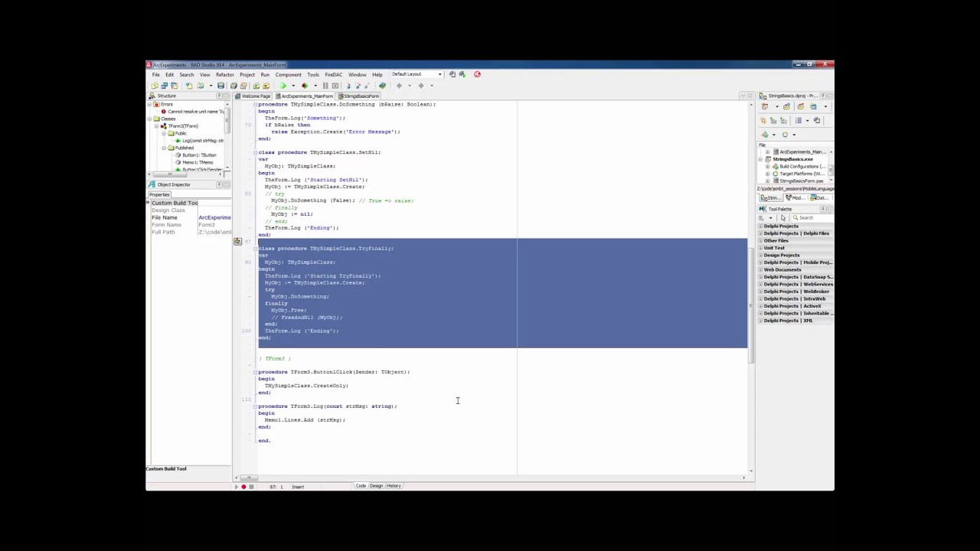980x551 pixels.
Task: Click the Program Reset stop icon
Action: tap(335, 86)
